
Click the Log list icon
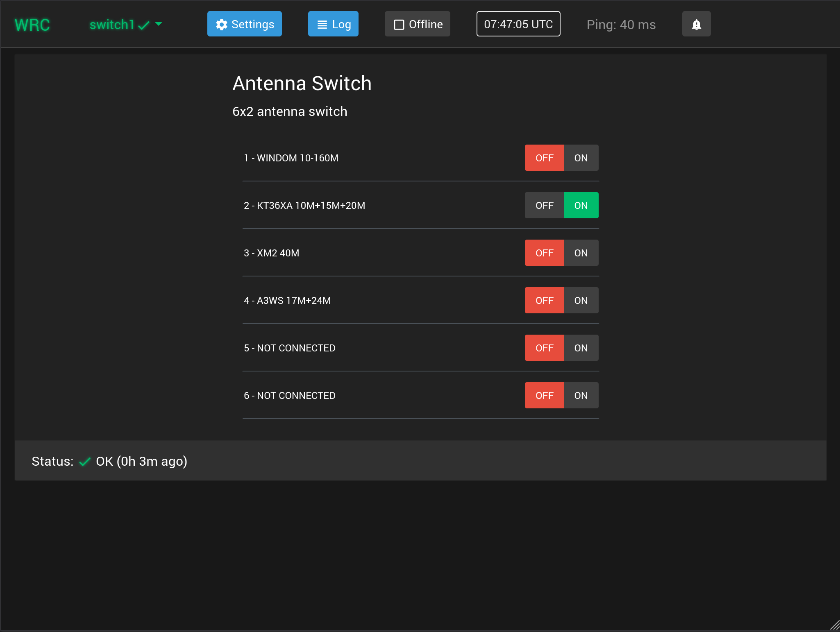click(x=322, y=25)
